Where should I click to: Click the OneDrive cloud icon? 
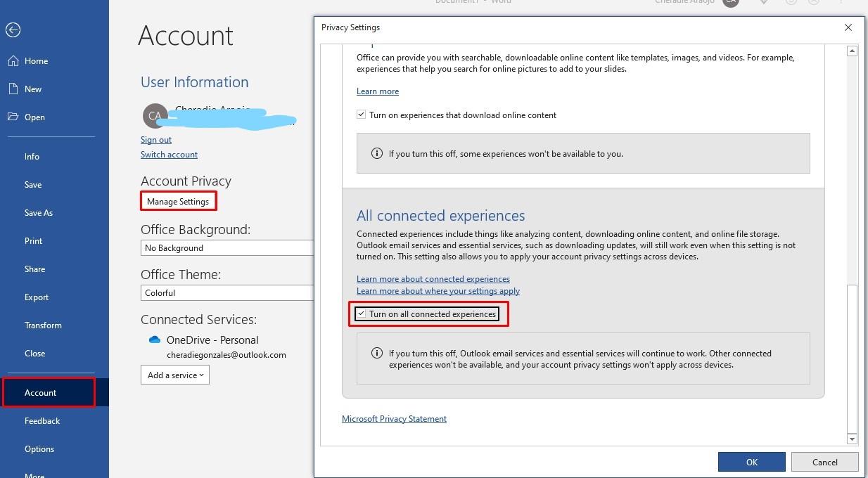coord(155,340)
